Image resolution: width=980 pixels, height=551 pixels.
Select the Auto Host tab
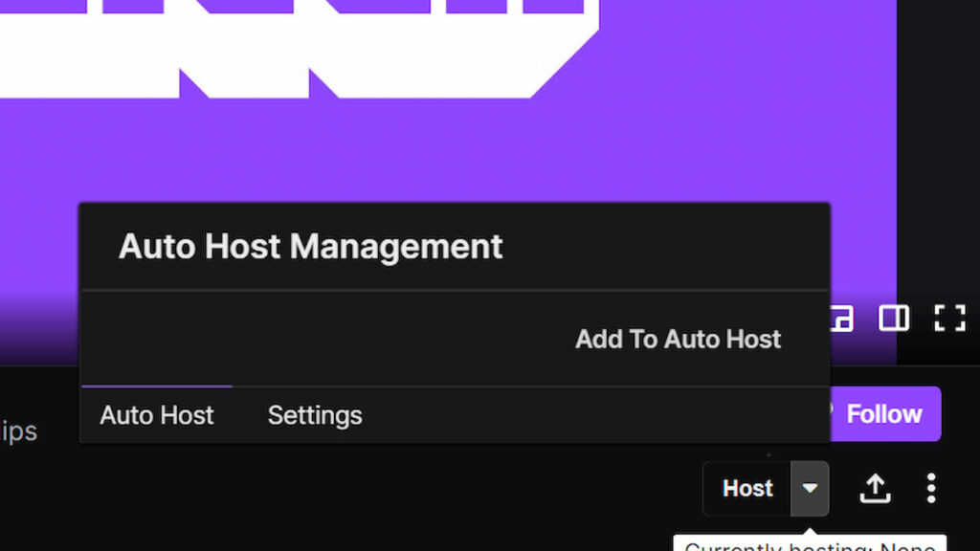[156, 415]
